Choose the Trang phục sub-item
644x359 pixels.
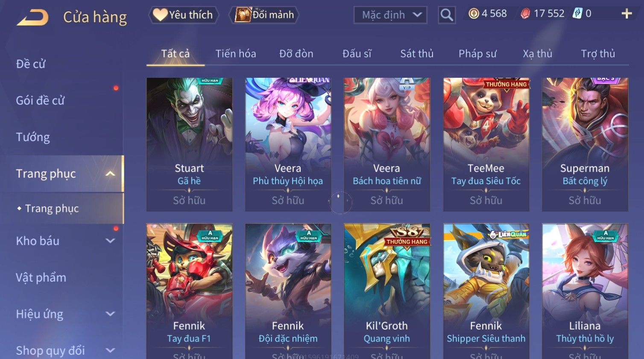point(52,209)
